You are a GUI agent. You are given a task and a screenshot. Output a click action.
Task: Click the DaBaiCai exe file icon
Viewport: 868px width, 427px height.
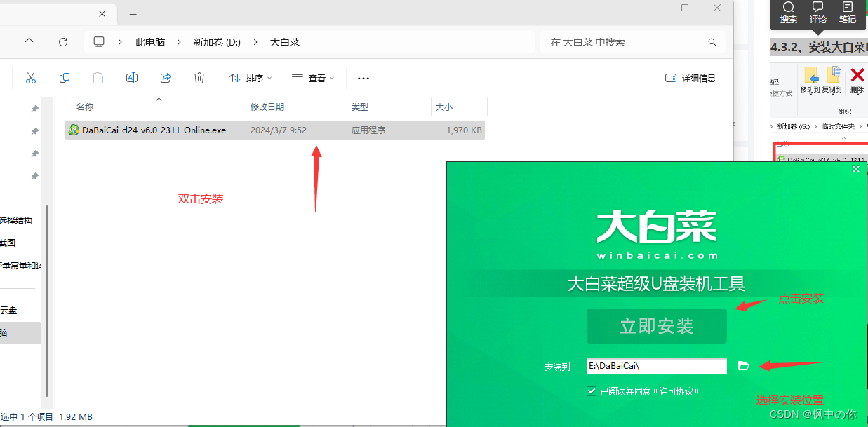[74, 130]
